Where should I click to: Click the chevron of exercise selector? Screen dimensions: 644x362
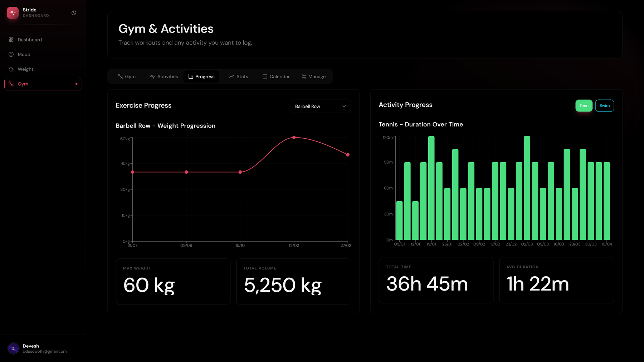(344, 106)
